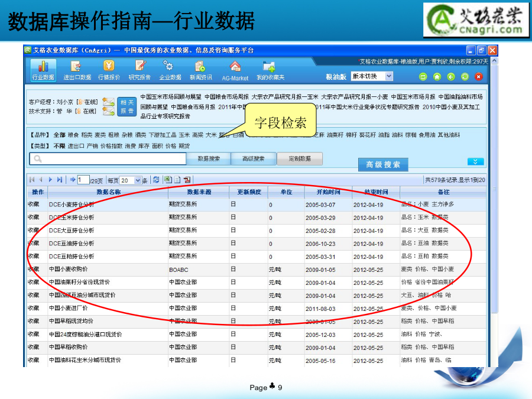Click the vertical scrollbar of the window
The height and width of the screenshot is (399, 532).
[494, 189]
